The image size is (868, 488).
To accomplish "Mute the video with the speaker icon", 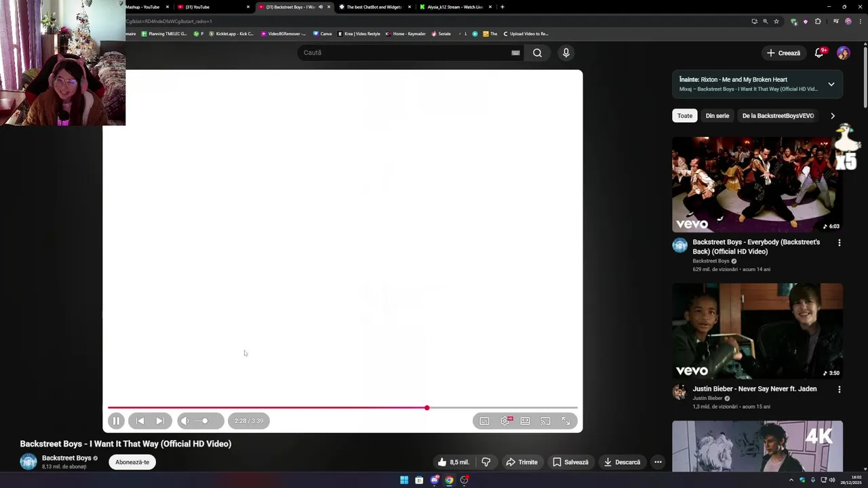I will (x=184, y=421).
